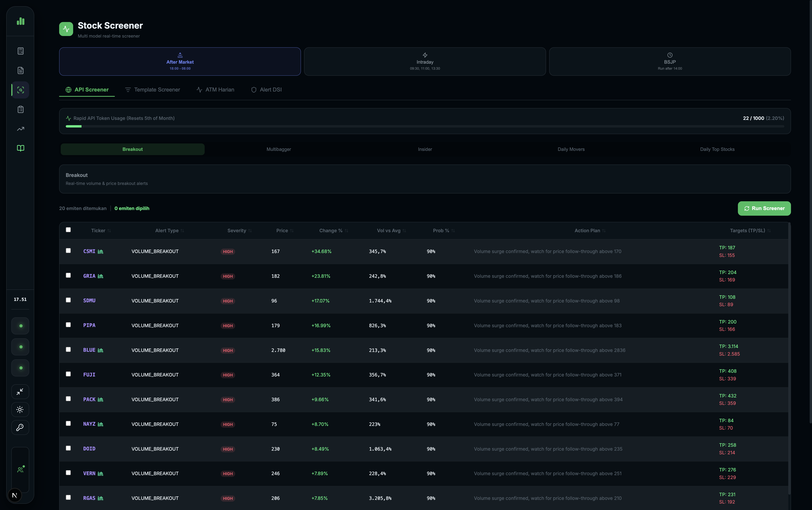Screen dimensions: 812x510
Task: Switch to the API Screener tab
Action: pyautogui.click(x=87, y=90)
